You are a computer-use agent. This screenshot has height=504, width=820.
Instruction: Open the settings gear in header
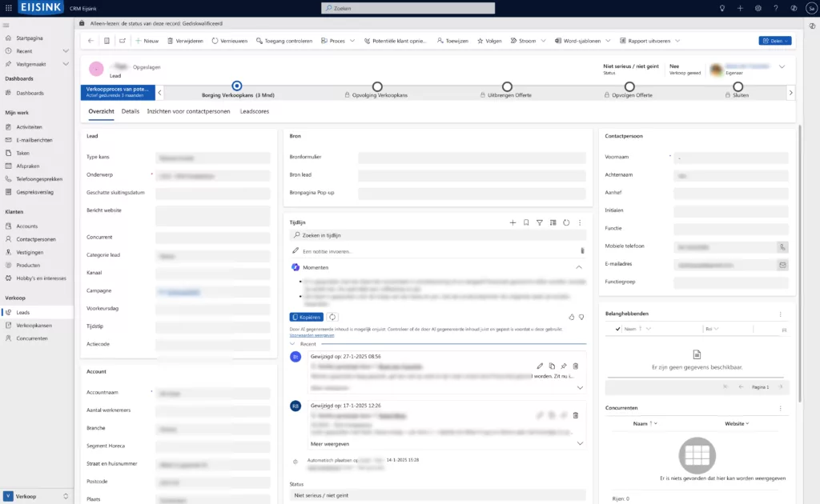pos(758,8)
